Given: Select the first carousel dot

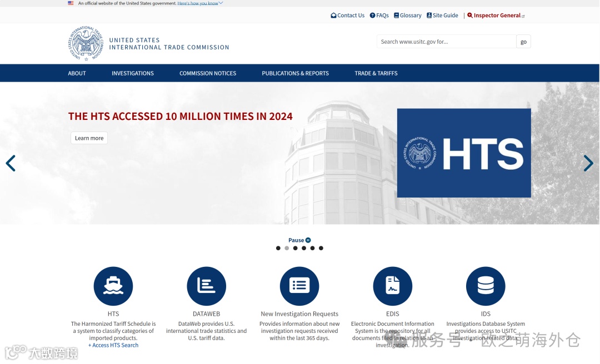Looking at the screenshot, I should coord(278,248).
